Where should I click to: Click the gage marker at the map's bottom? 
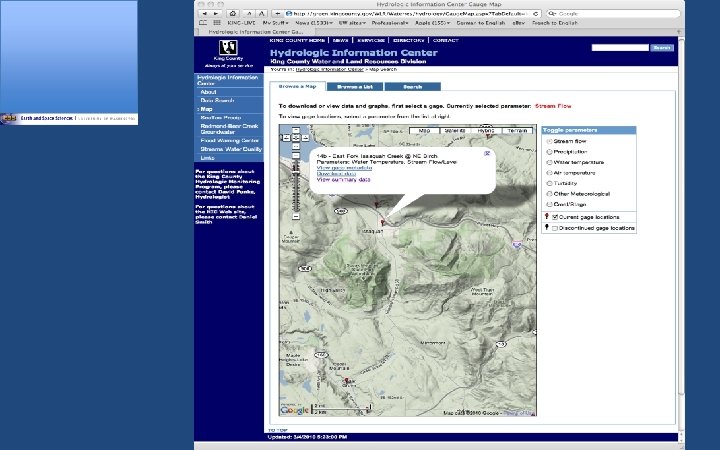[347, 381]
